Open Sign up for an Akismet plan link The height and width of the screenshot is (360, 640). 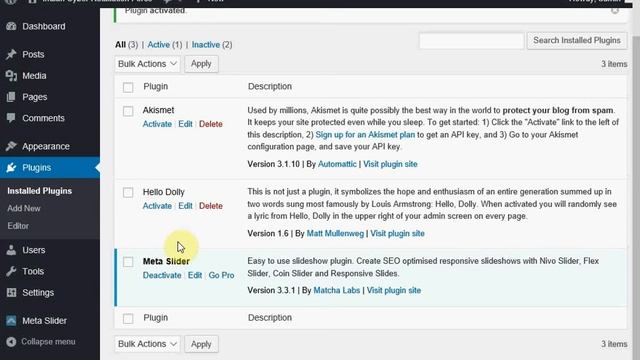[365, 135]
